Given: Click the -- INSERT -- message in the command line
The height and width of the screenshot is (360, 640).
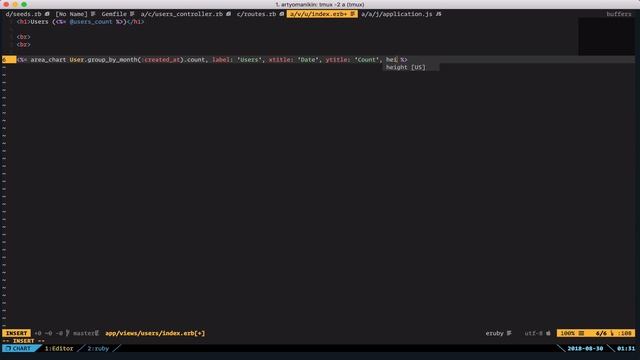Looking at the screenshot, I should (x=24, y=341).
